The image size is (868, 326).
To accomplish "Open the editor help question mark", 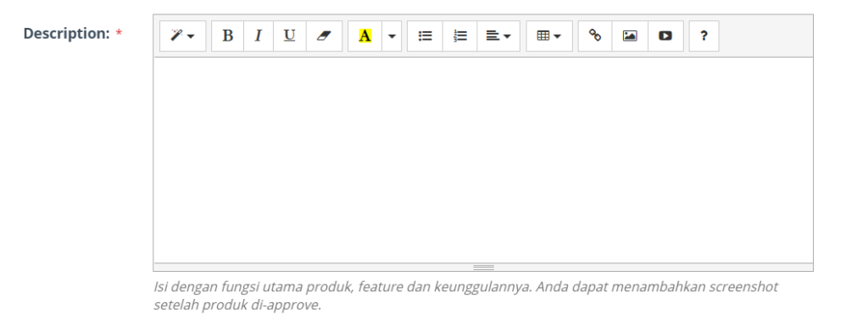I will tap(704, 36).
